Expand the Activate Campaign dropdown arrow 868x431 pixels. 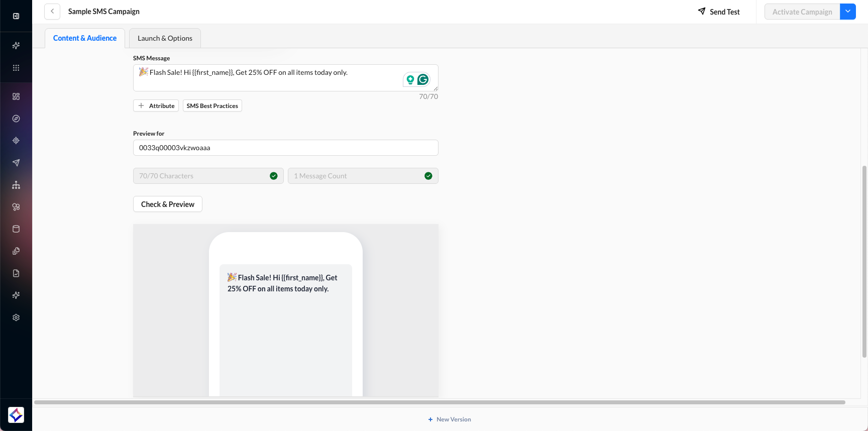click(848, 12)
